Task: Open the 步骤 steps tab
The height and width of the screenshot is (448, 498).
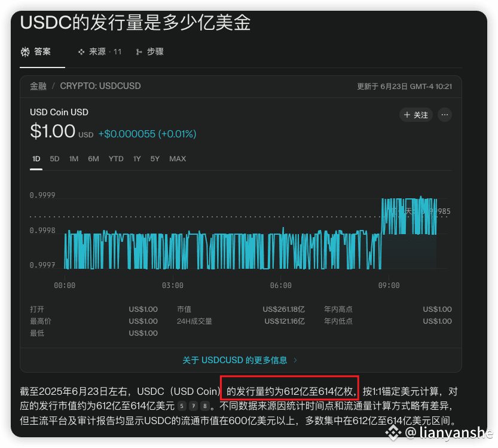Action: 149,52
